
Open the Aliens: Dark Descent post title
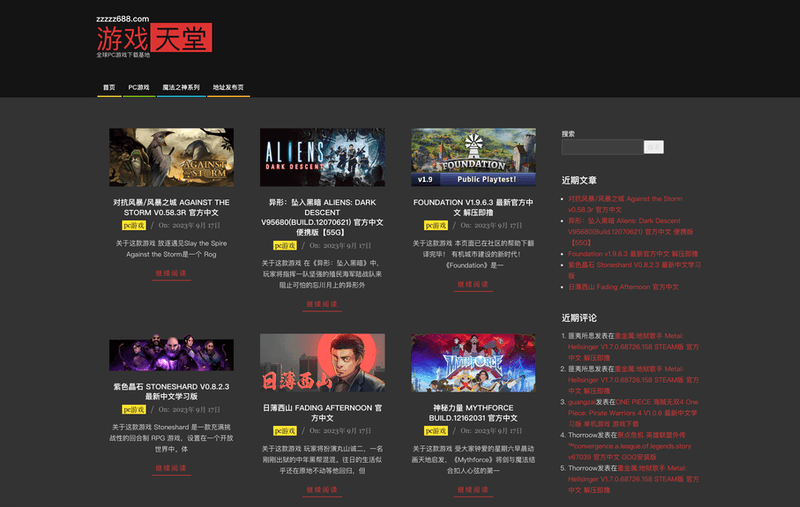pos(322,217)
